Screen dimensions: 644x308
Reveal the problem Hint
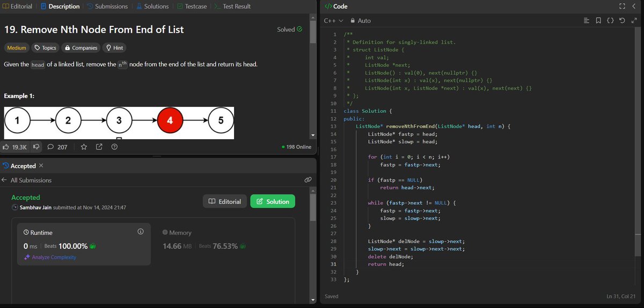click(114, 48)
